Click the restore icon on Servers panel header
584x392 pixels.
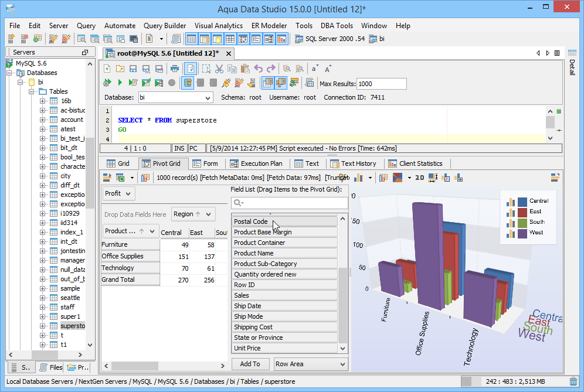point(85,53)
